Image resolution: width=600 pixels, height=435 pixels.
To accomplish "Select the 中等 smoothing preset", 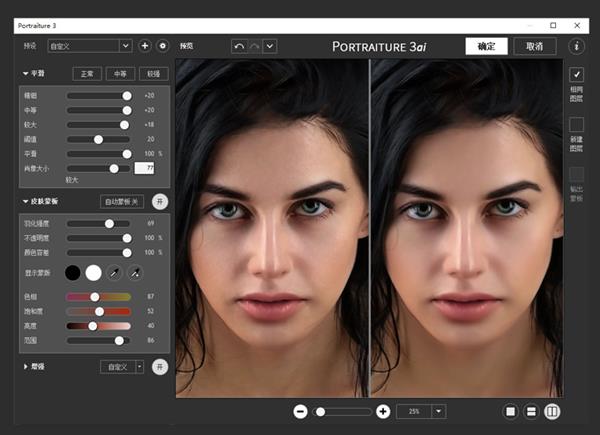I will pos(119,74).
